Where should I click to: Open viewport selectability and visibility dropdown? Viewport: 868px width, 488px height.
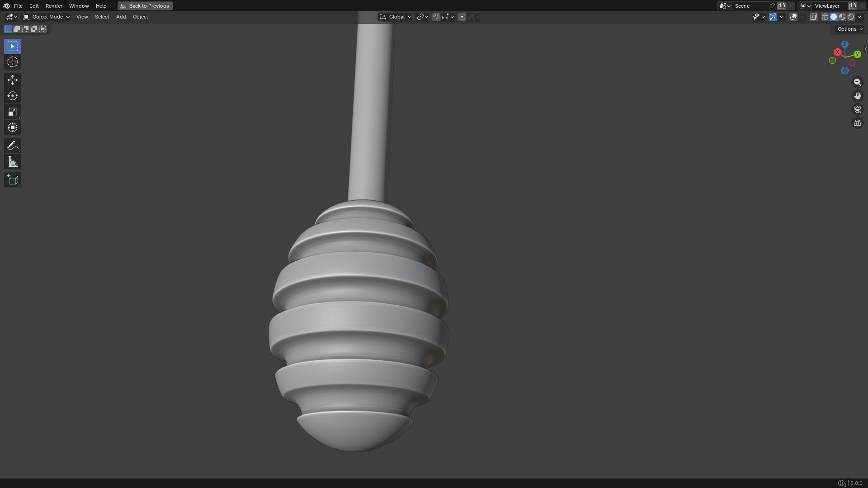[x=759, y=17]
